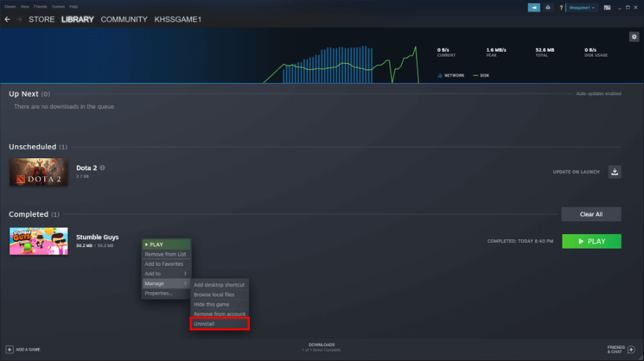Screen dimensions: 644x361
Task: Click the green PLAY button
Action: coord(592,241)
